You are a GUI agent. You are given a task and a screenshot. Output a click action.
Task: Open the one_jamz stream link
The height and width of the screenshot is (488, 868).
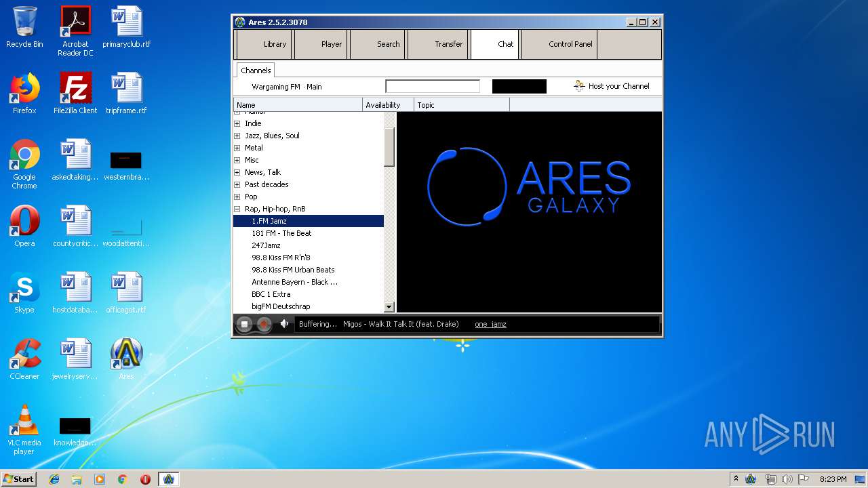click(x=490, y=324)
